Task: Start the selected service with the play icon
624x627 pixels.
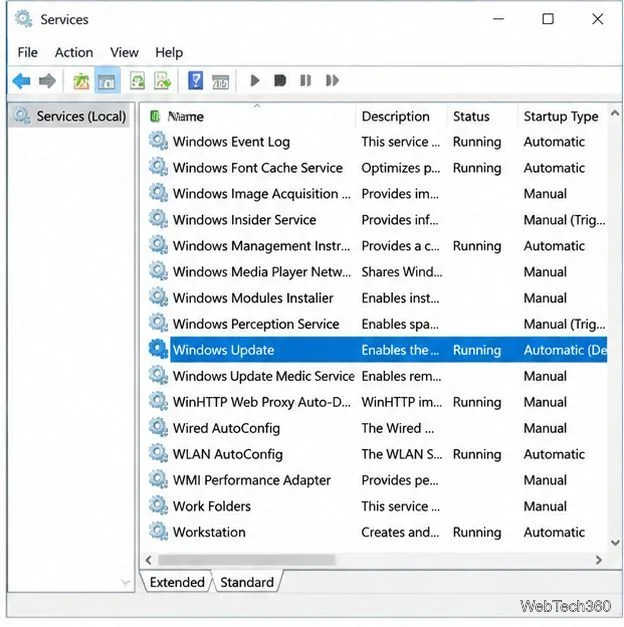Action: tap(255, 81)
